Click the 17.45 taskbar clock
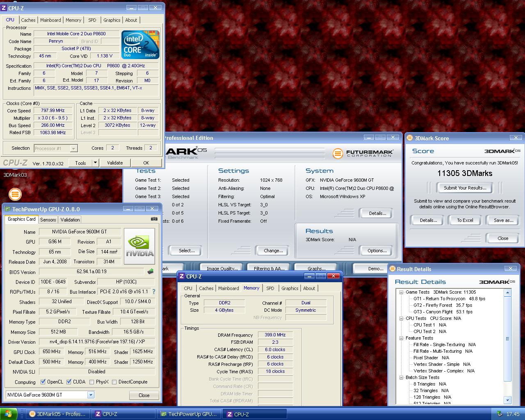525x420 pixels. tap(512, 414)
